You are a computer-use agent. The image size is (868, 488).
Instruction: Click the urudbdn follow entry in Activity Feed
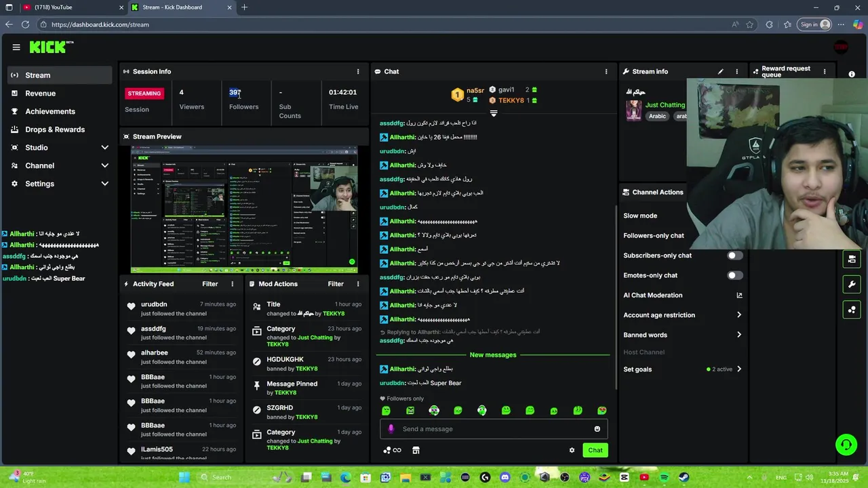[181, 308]
